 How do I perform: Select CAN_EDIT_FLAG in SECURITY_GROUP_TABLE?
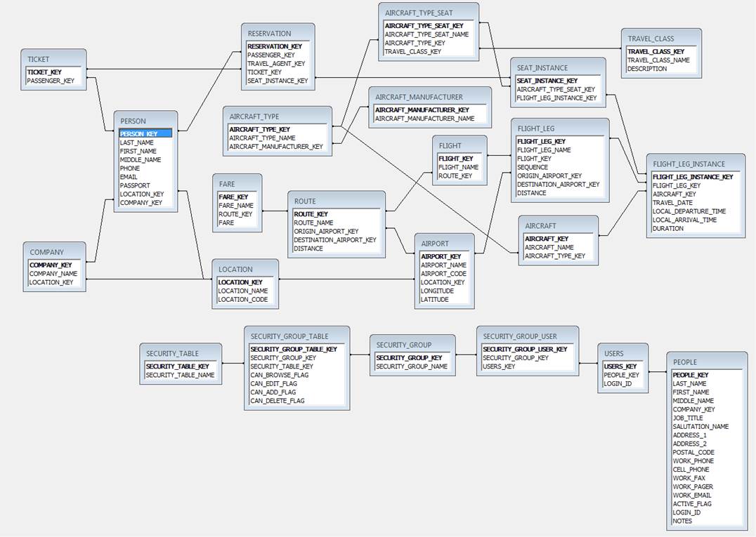tap(273, 384)
